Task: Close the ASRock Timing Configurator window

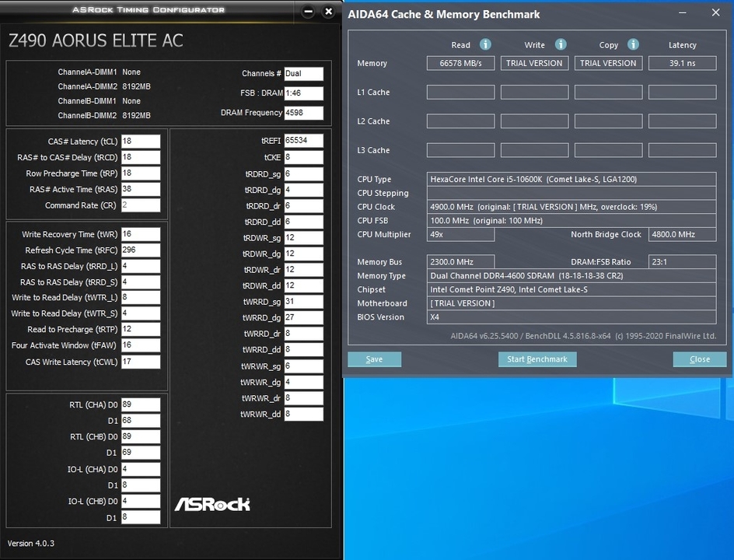Action: pyautogui.click(x=329, y=12)
